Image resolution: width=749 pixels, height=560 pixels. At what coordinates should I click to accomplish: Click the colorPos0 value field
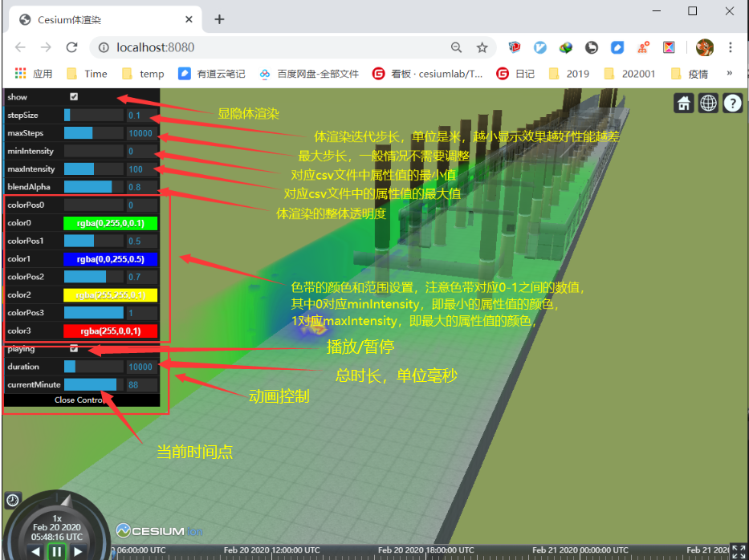click(142, 205)
